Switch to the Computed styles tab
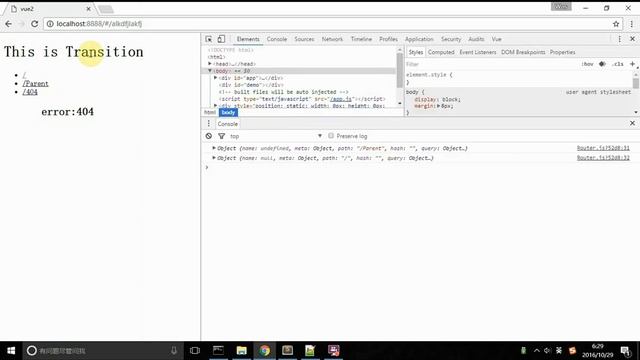Viewport: 640px width, 360px height. 441,52
